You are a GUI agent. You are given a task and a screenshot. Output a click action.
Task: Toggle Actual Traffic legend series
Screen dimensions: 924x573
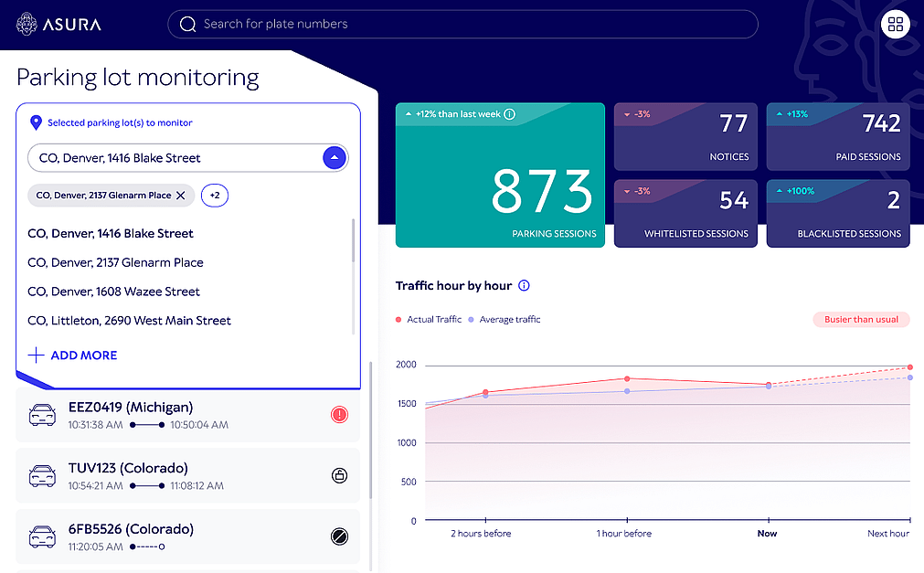[429, 320]
